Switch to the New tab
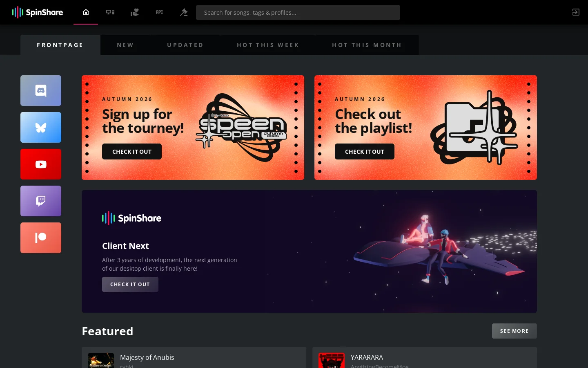Screen dimensions: 588x368 pyautogui.click(x=125, y=45)
